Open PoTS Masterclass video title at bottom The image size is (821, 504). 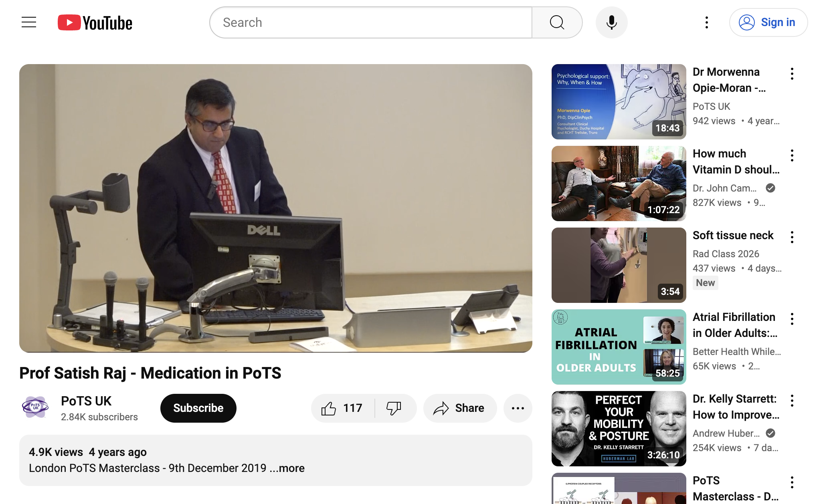[736, 488]
